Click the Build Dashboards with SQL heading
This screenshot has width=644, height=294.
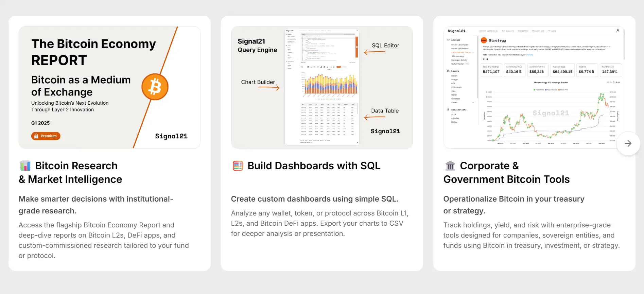tap(314, 166)
